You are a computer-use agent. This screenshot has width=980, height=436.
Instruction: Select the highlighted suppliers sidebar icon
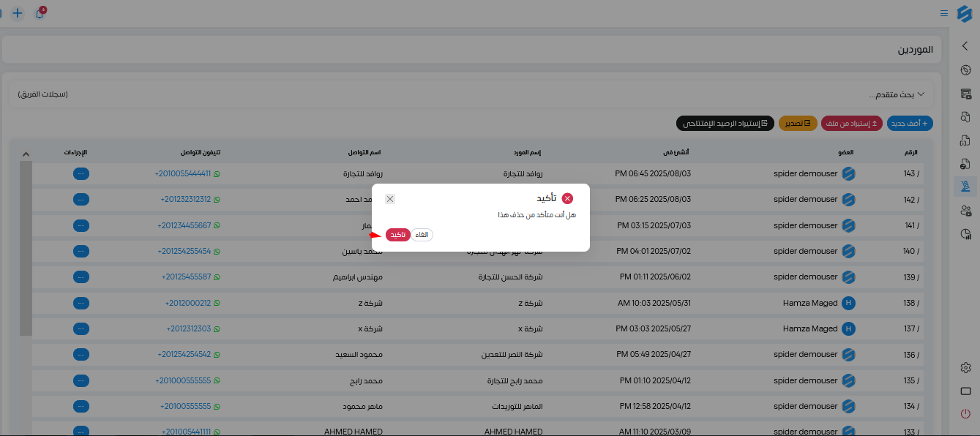(x=965, y=187)
